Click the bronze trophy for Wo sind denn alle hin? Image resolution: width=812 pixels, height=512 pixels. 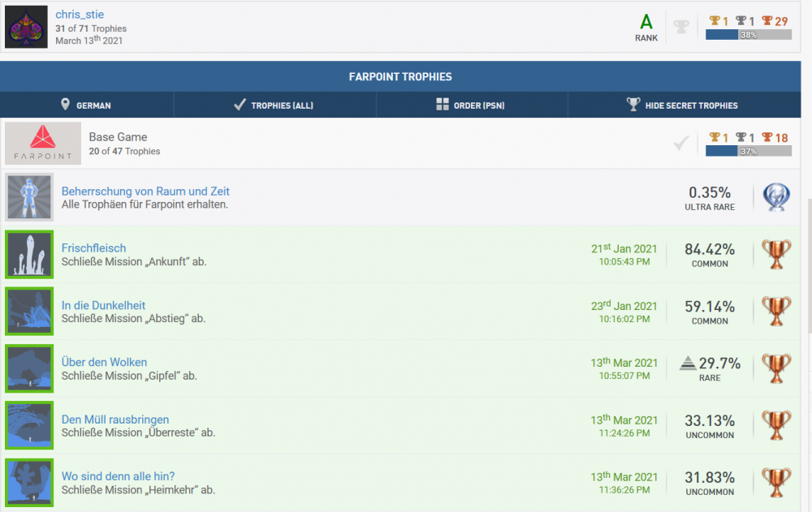[776, 482]
